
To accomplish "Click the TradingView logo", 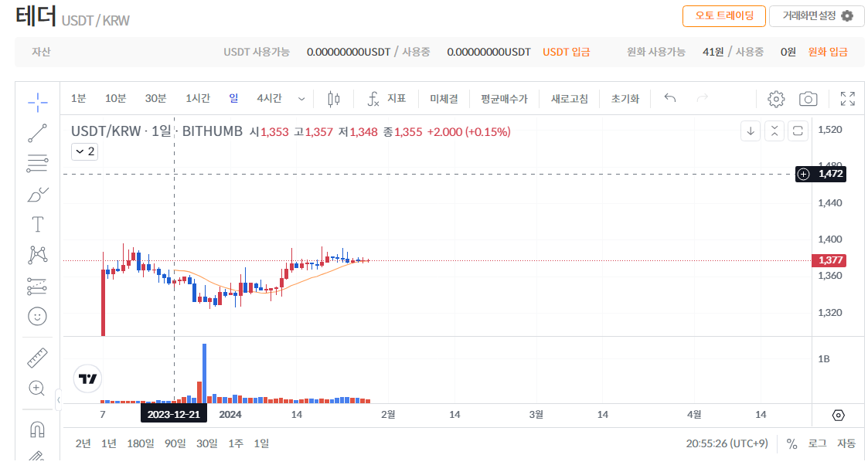I will pos(88,378).
